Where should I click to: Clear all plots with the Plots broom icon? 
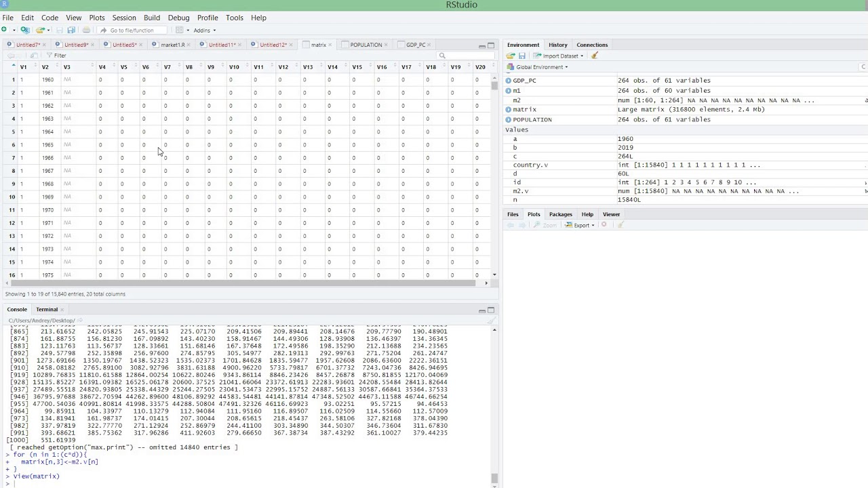point(620,225)
